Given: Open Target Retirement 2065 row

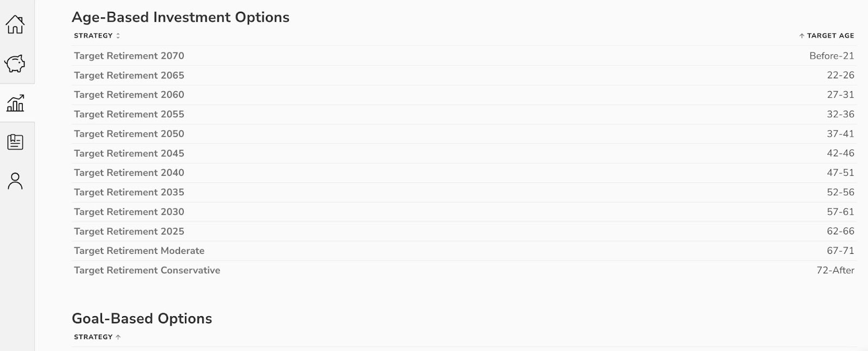Looking at the screenshot, I should (129, 75).
